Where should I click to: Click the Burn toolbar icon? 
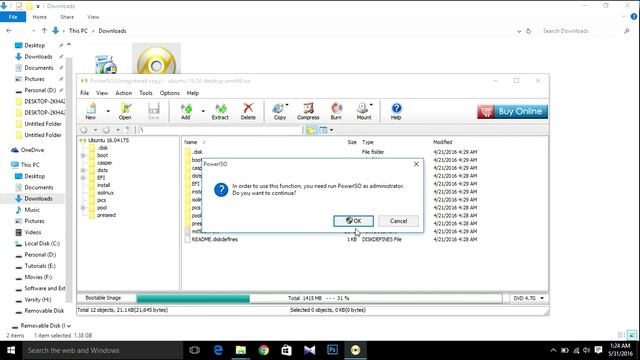[336, 111]
